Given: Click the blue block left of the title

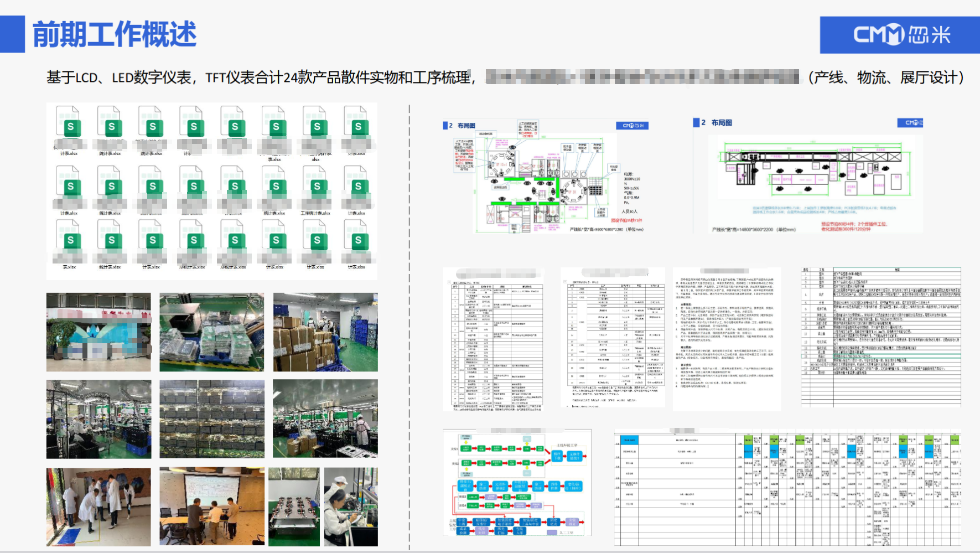Looking at the screenshot, I should click(12, 34).
